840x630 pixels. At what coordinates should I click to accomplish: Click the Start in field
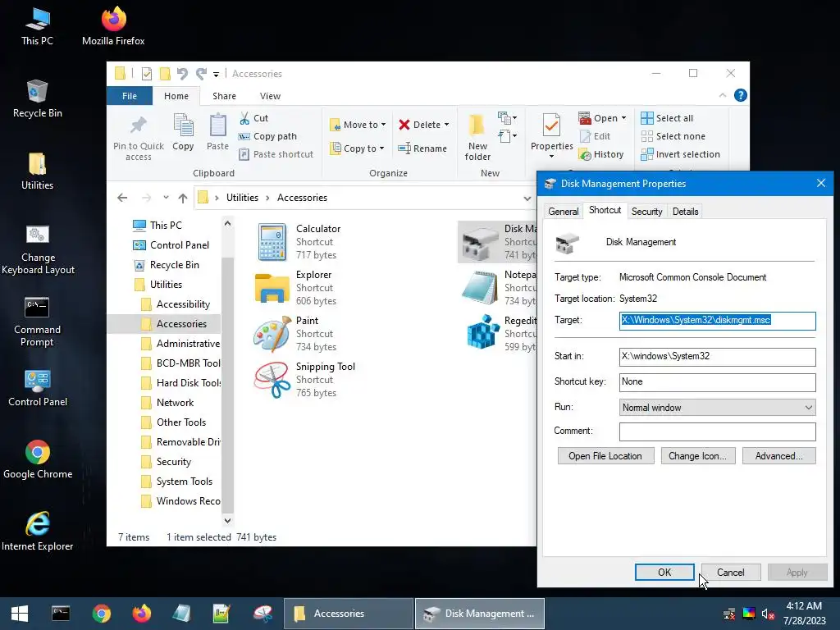pyautogui.click(x=717, y=356)
